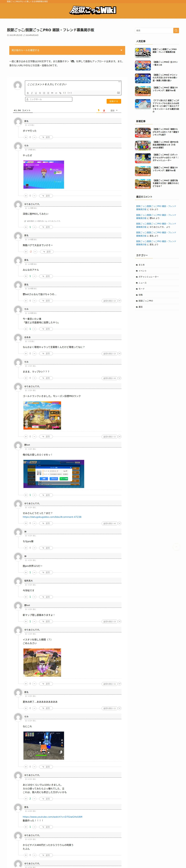Viewport: 186px width, 868px height.
Task: Expand replies (1) under ゴールドランクいきました comment
Action: pos(111,437)
